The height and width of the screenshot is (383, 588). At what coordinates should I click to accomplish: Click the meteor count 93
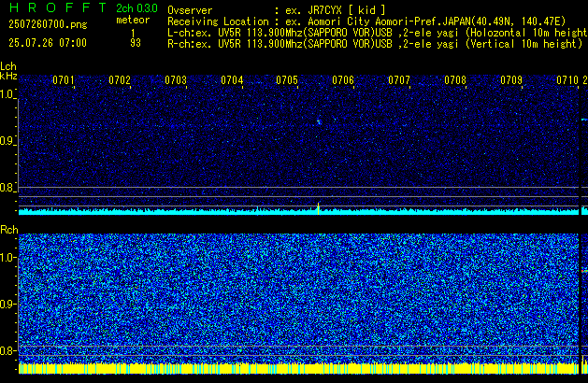point(136,43)
